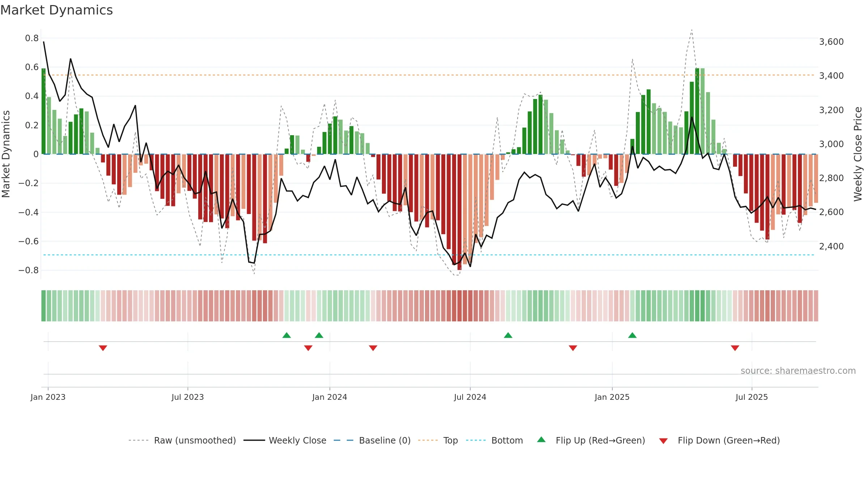Click the 0.8 tick on left axis
The image size is (868, 488).
pyautogui.click(x=32, y=38)
